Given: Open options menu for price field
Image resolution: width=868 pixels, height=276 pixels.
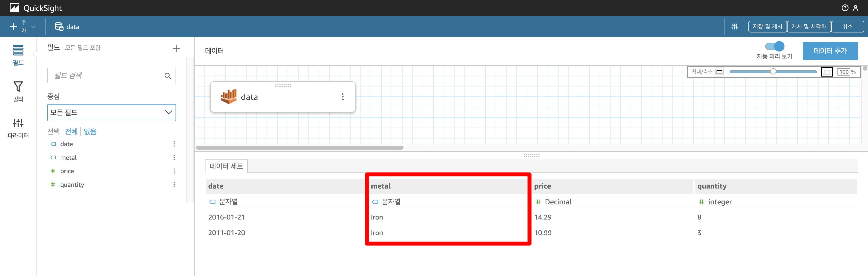Looking at the screenshot, I should 174,171.
